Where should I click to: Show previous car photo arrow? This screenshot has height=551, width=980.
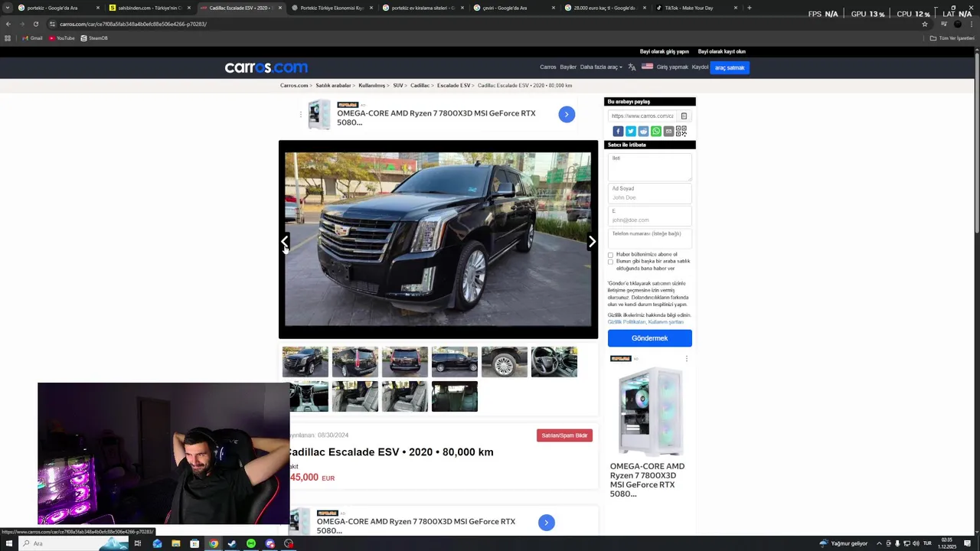285,241
